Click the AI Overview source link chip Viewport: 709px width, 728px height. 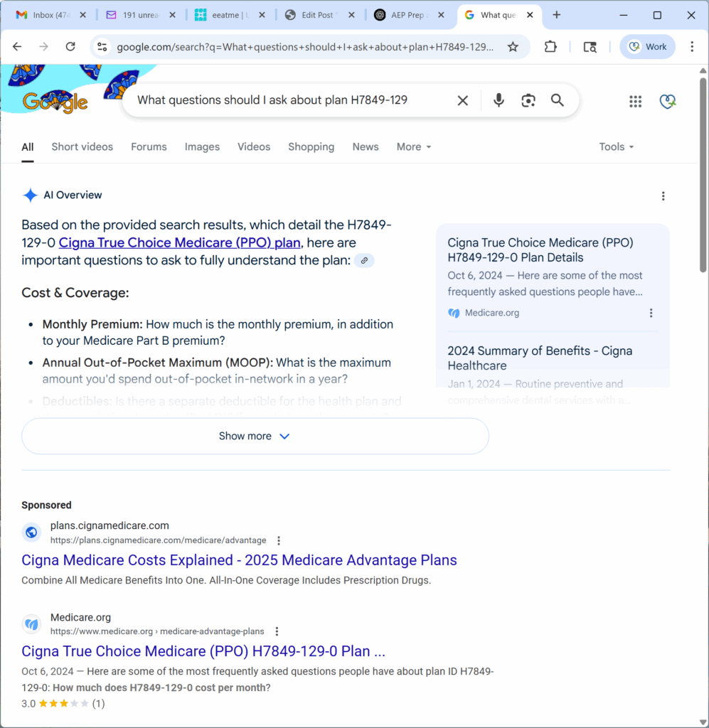[364, 261]
